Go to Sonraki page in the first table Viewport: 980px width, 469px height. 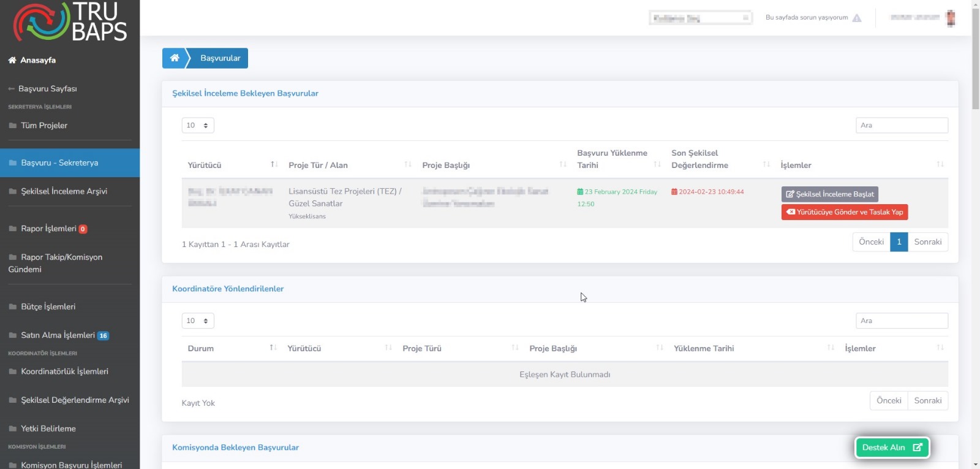[927, 242]
